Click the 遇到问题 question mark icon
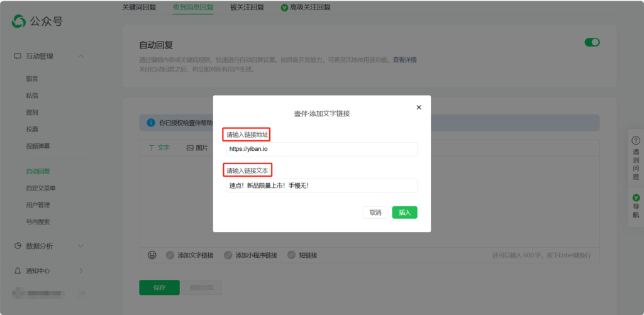Image resolution: width=644 pixels, height=315 pixels. [x=636, y=140]
